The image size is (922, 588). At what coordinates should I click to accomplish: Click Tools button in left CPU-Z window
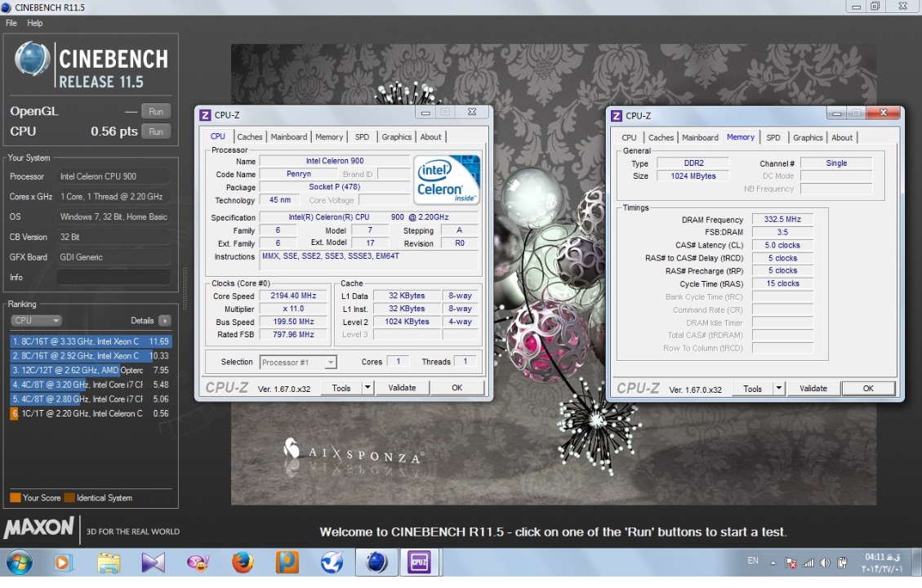point(341,388)
